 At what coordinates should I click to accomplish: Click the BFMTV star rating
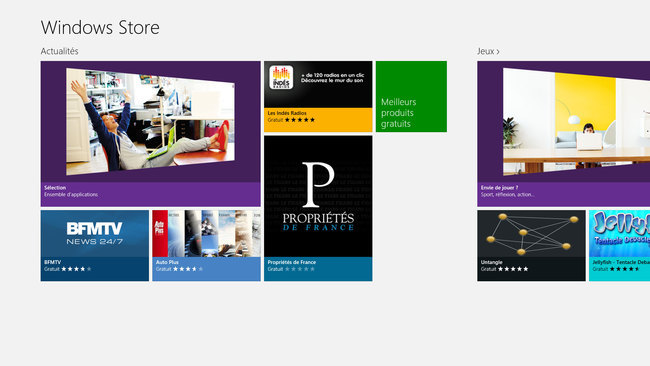(x=76, y=269)
